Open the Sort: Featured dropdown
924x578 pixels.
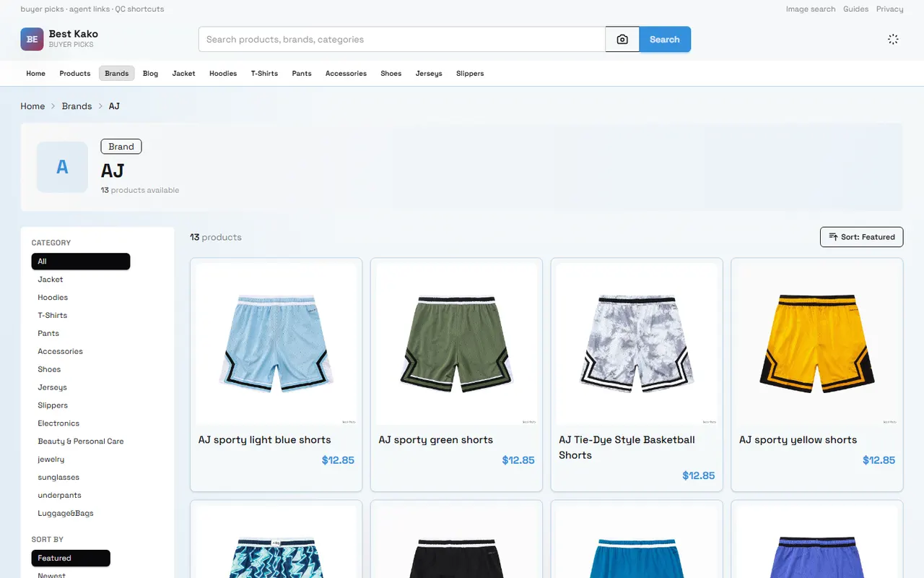tap(861, 237)
